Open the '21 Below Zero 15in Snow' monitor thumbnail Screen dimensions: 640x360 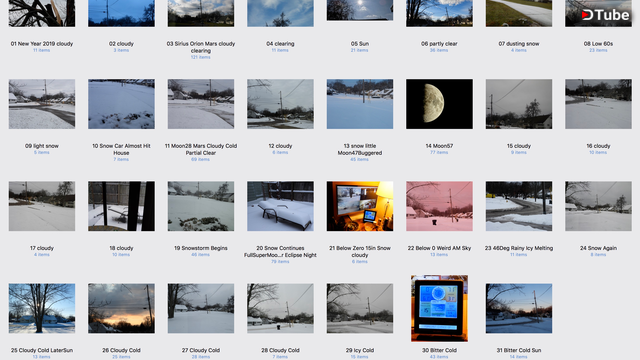pos(360,206)
